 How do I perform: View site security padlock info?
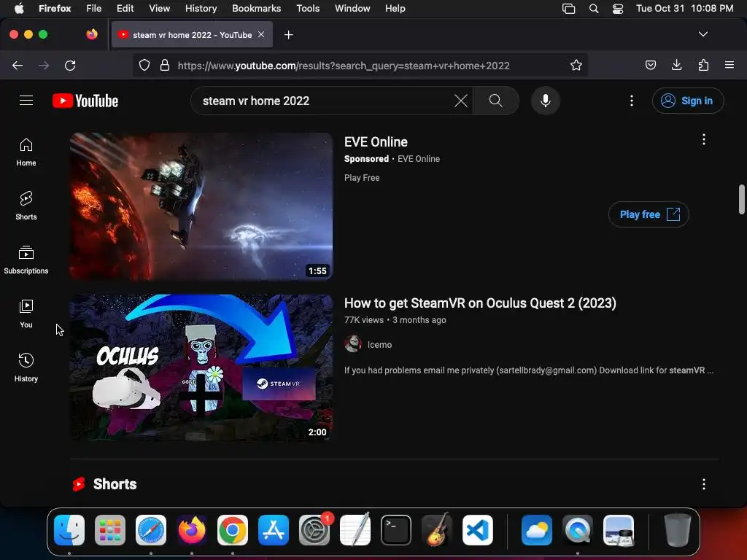click(x=165, y=65)
